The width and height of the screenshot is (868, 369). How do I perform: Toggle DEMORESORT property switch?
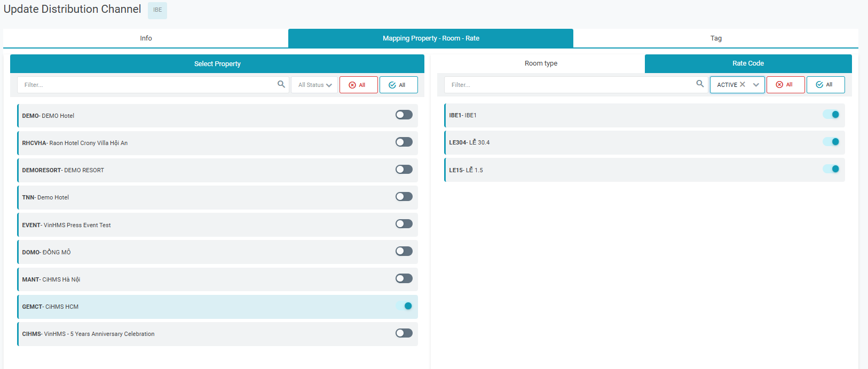pos(404,169)
